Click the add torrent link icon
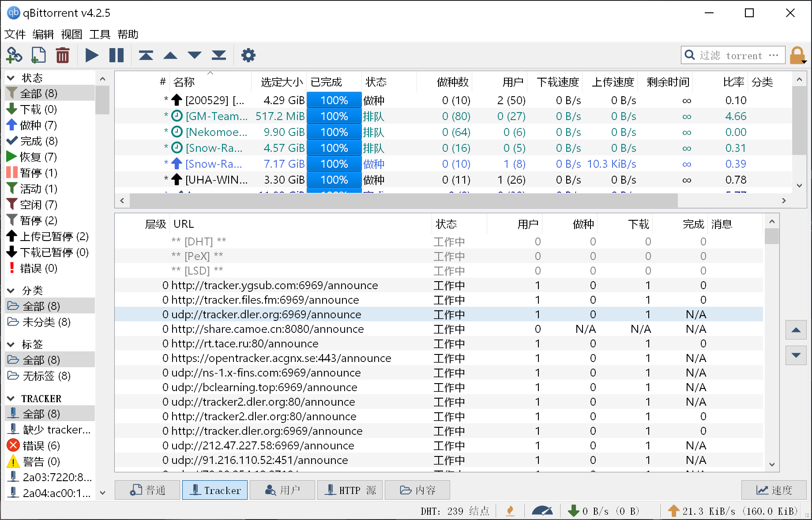The image size is (812, 520). coord(14,55)
